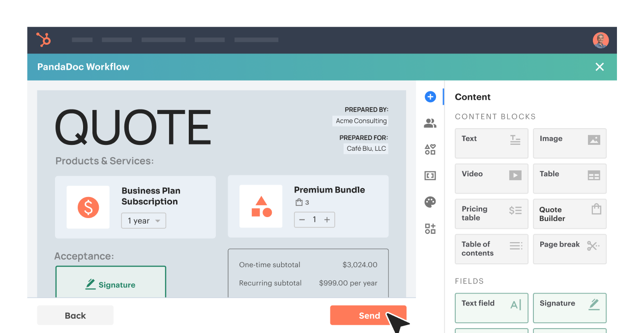The height and width of the screenshot is (333, 644).
Task: Open the 1 year subscription dropdown
Action: (144, 221)
